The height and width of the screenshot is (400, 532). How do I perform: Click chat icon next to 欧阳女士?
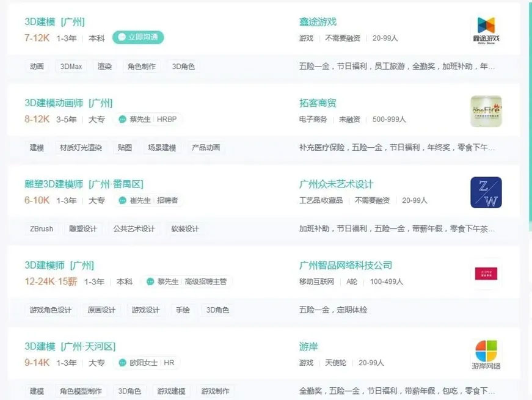coord(122,363)
